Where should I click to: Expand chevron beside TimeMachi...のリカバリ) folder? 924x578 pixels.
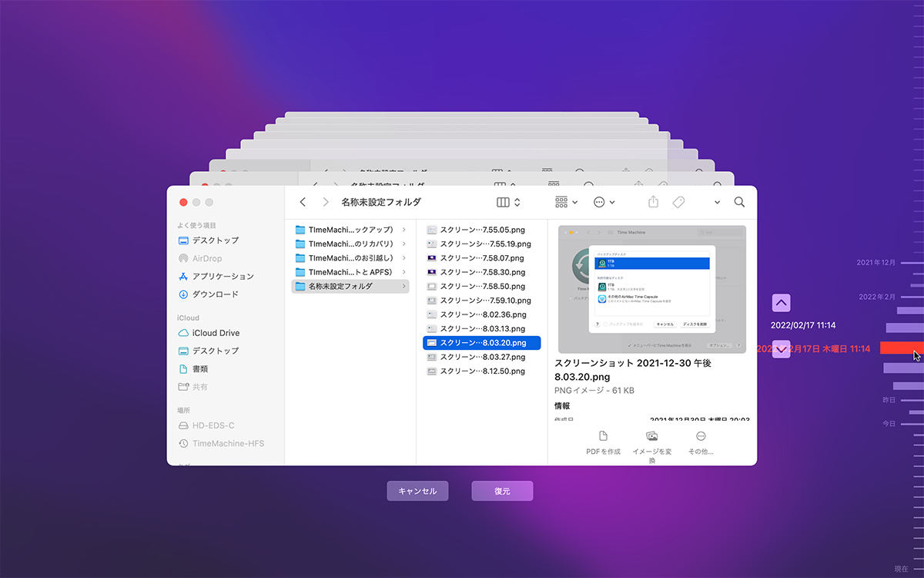pyautogui.click(x=403, y=244)
